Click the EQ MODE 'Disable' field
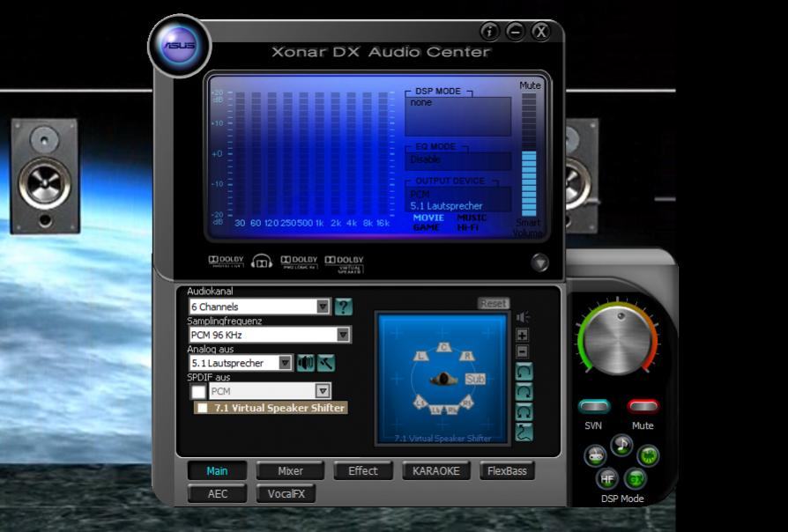This screenshot has width=788, height=532. [x=457, y=159]
